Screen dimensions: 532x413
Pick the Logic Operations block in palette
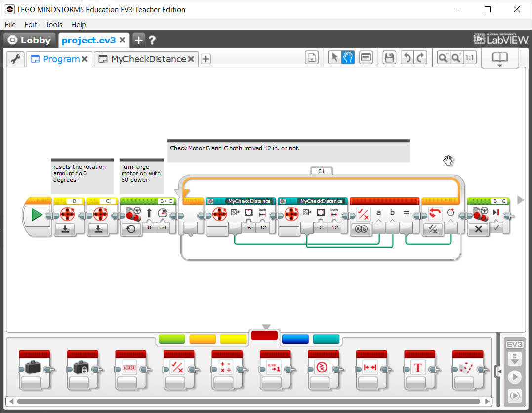pyautogui.click(x=179, y=370)
